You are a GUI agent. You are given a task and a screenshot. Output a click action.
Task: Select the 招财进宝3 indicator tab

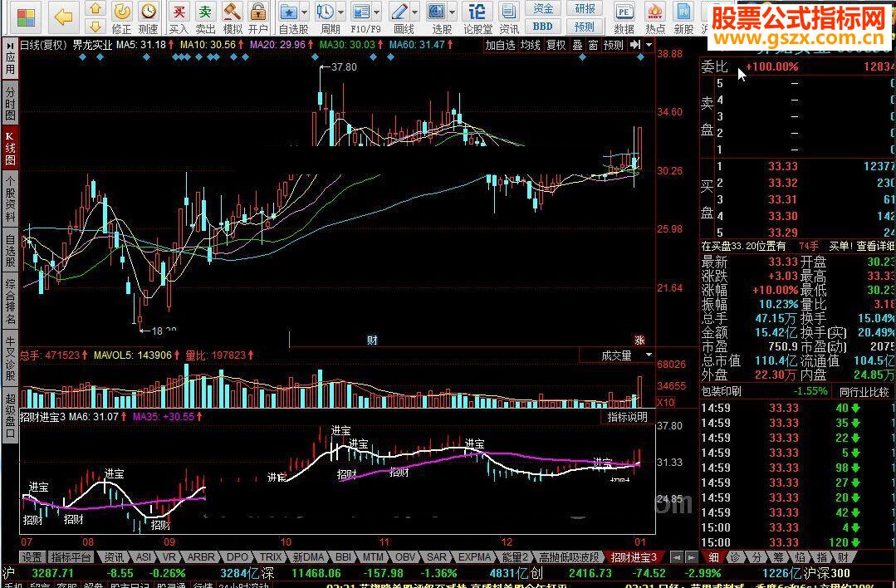(634, 556)
